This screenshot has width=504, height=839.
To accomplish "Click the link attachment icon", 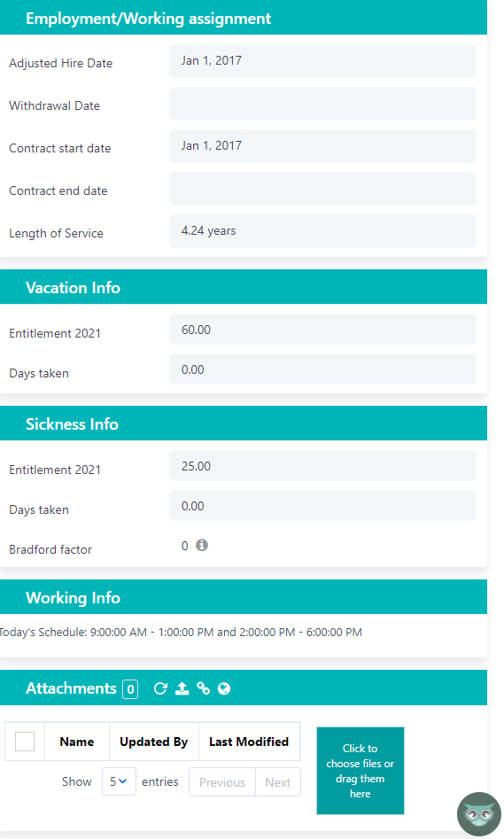I will tap(204, 688).
